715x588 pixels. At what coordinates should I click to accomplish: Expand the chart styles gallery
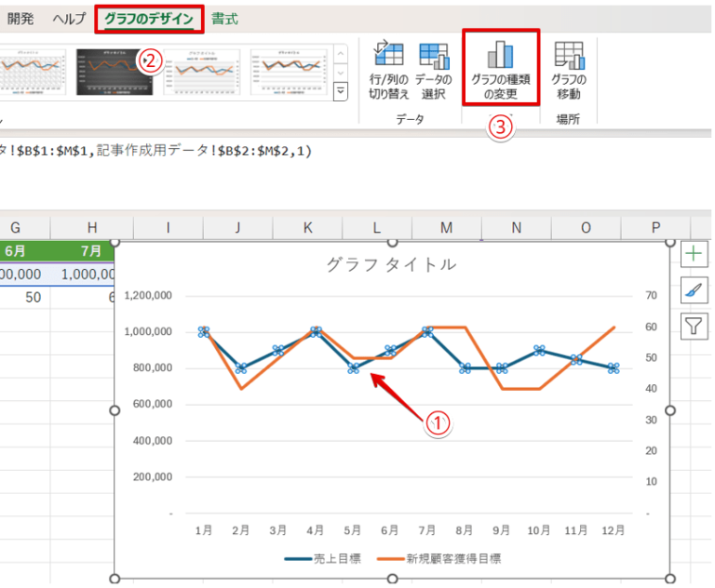[341, 91]
